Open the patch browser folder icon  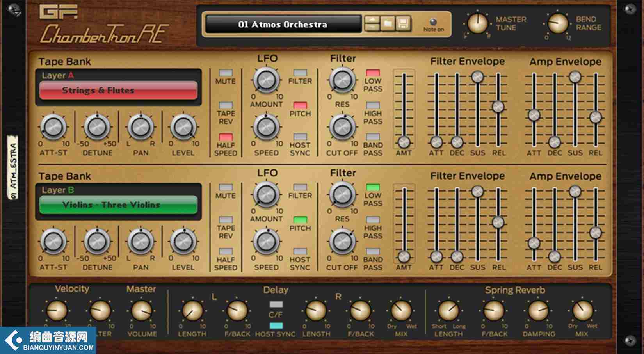pos(388,24)
